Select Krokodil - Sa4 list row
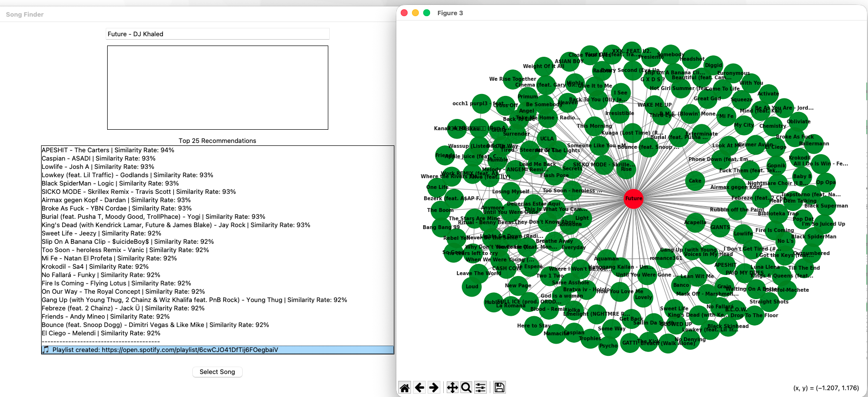The height and width of the screenshot is (397, 868). [218, 266]
